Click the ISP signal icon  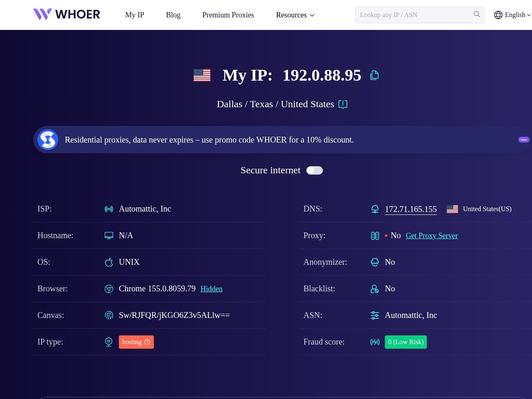109,209
